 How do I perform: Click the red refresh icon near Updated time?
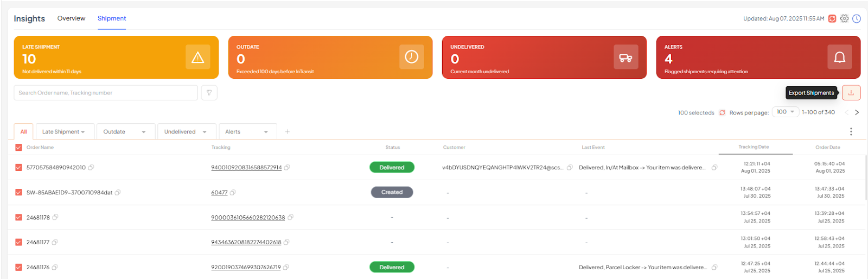coord(832,18)
